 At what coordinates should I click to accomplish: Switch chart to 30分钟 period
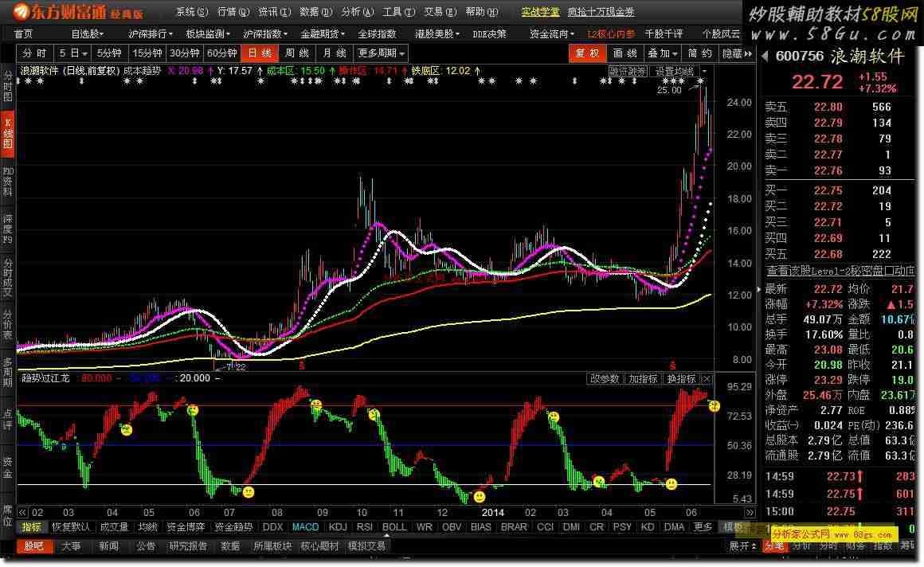coord(185,53)
